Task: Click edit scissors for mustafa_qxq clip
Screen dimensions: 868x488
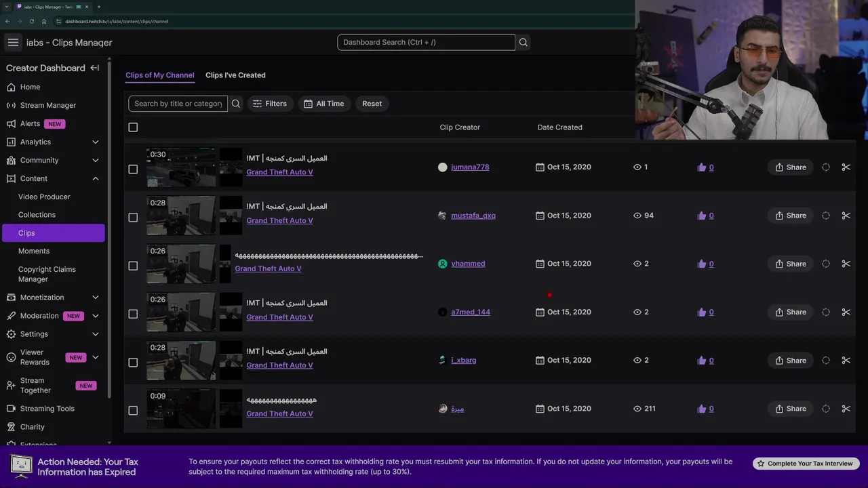Action: 846,216
